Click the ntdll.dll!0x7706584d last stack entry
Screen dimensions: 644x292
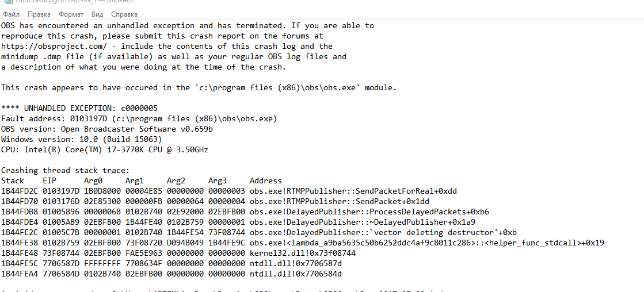pyautogui.click(x=296, y=274)
